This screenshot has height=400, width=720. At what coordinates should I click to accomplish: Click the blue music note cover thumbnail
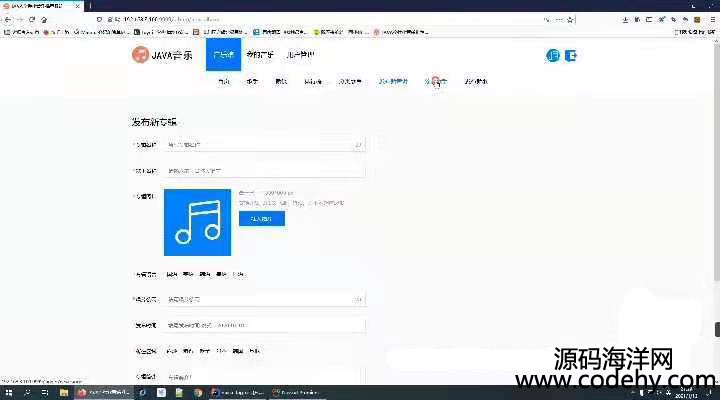(x=197, y=222)
